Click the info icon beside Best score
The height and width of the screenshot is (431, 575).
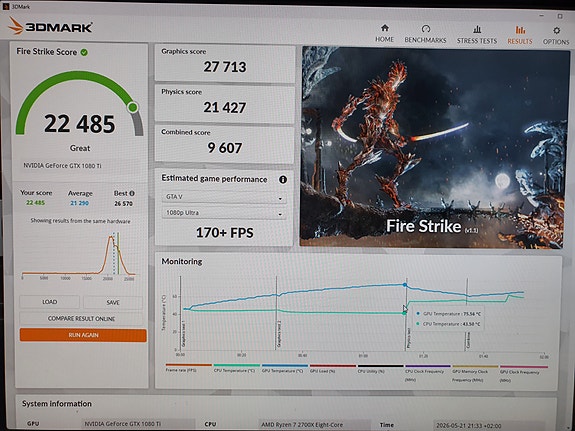click(x=132, y=193)
